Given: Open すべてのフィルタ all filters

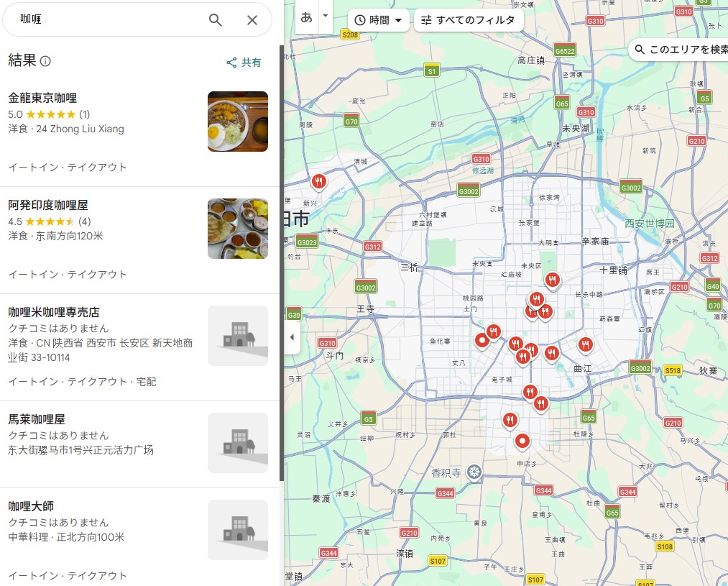Looking at the screenshot, I should click(x=469, y=20).
